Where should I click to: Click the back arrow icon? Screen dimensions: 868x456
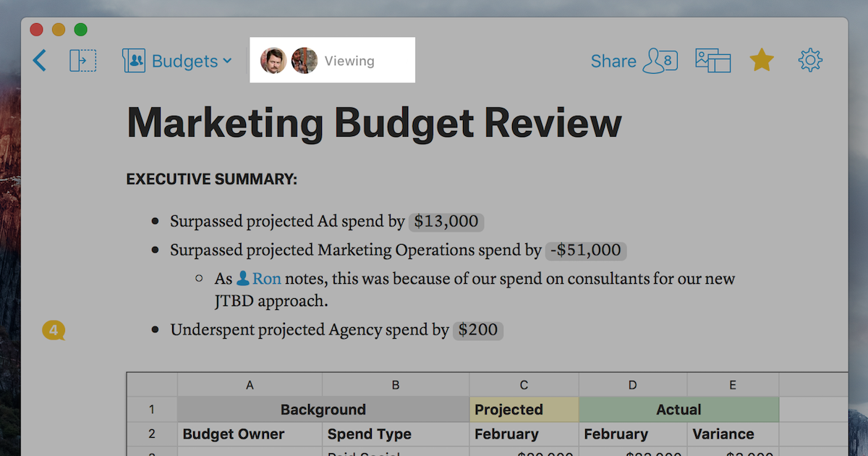[x=40, y=61]
